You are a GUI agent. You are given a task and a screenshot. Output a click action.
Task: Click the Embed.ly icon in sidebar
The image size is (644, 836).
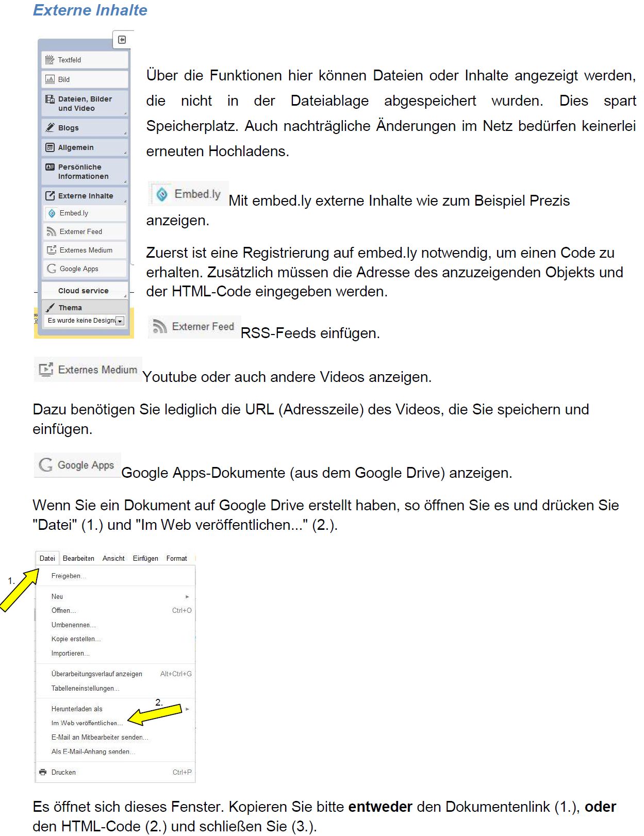[x=52, y=213]
